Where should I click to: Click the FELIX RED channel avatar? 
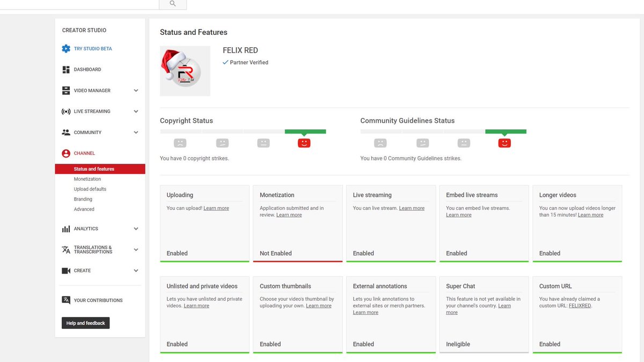pos(185,71)
